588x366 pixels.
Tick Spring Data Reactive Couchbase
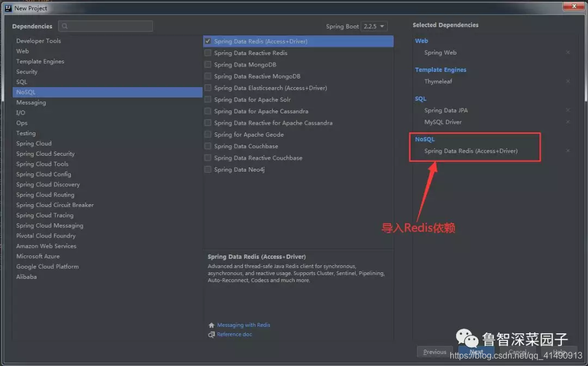tap(207, 157)
